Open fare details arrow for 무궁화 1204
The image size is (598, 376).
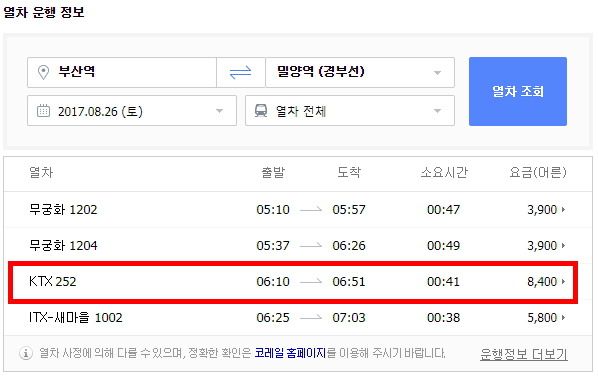[563, 245]
